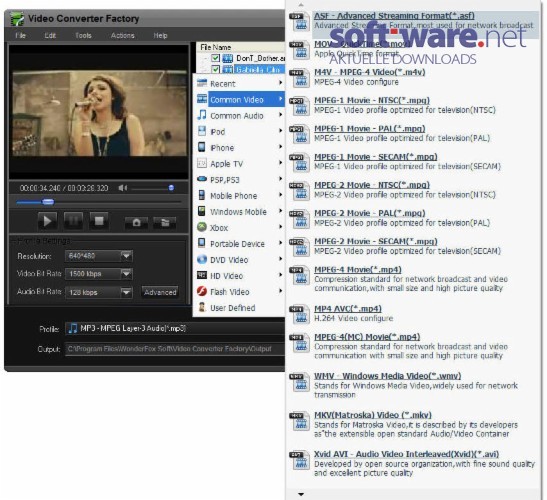Screen dimensions: 547x500
Task: Click the MPEG-1 Movie SECAM icon
Action: [x=299, y=163]
